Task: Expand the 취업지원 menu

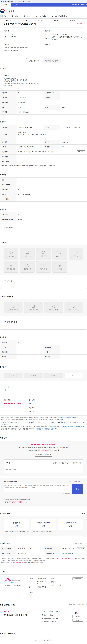Action: (16, 16)
